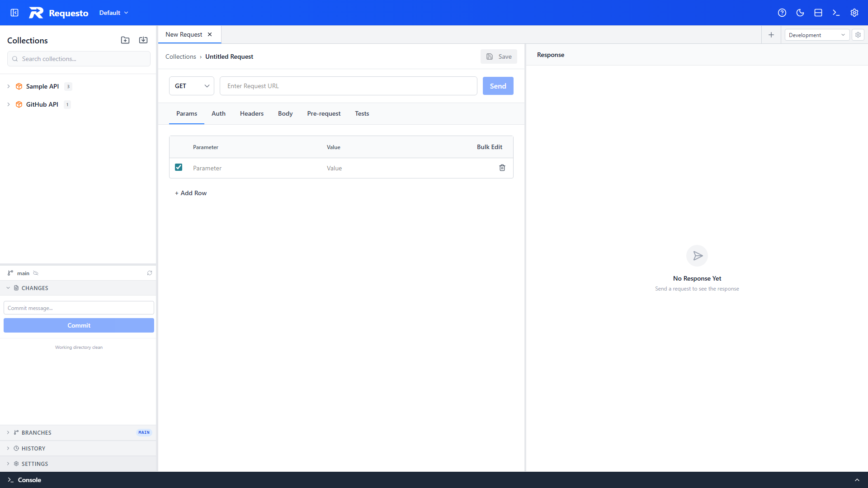868x488 pixels.
Task: Toggle dark mode with the moon icon
Action: [x=800, y=13]
